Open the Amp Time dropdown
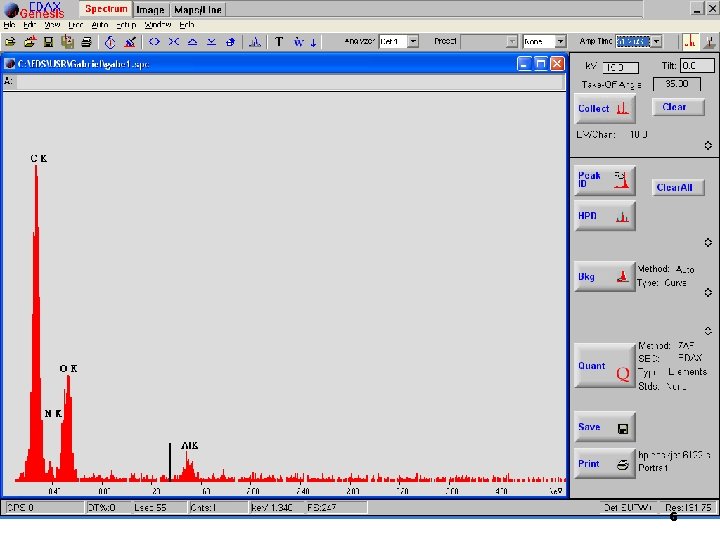 point(657,41)
